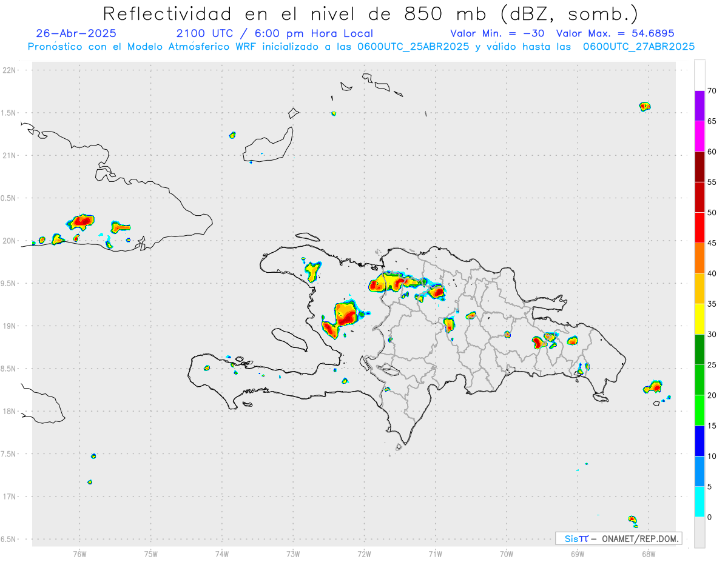Viewport: 728px width, 562px height.
Task: Click the '74W' longitude label
Action: point(222,554)
